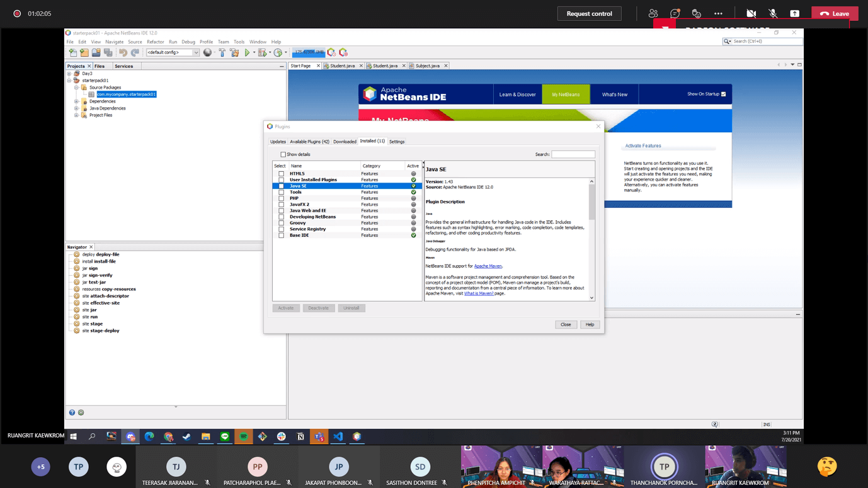Check the HTML5 plugin checkbox
The height and width of the screenshot is (488, 868).
click(281, 174)
